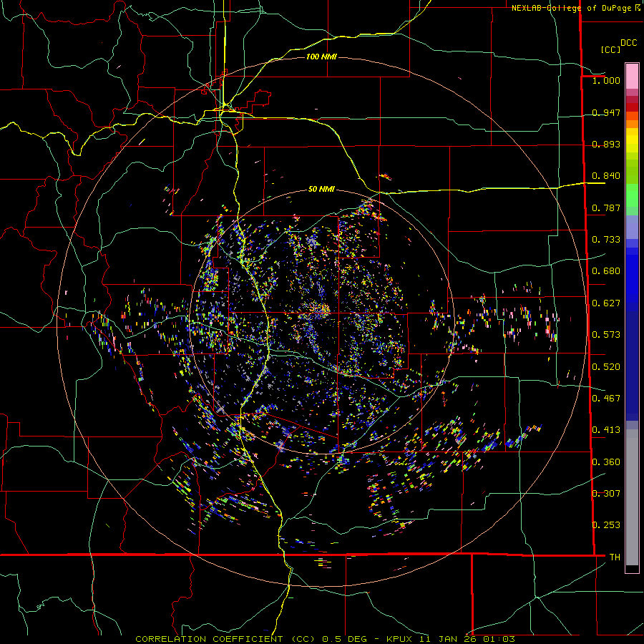Select the 0.733 legend value
The image size is (644, 644).
coord(606,240)
